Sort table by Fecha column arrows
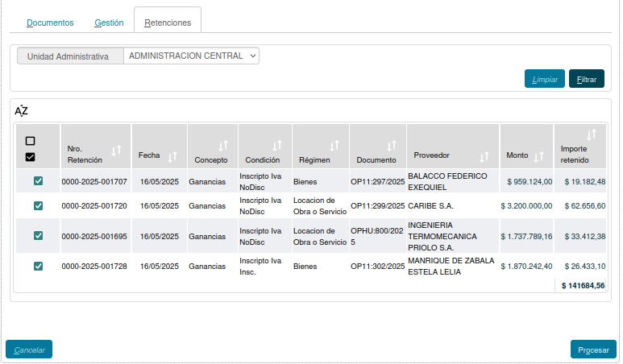Viewport: 623px width, 364px height. 172,156
